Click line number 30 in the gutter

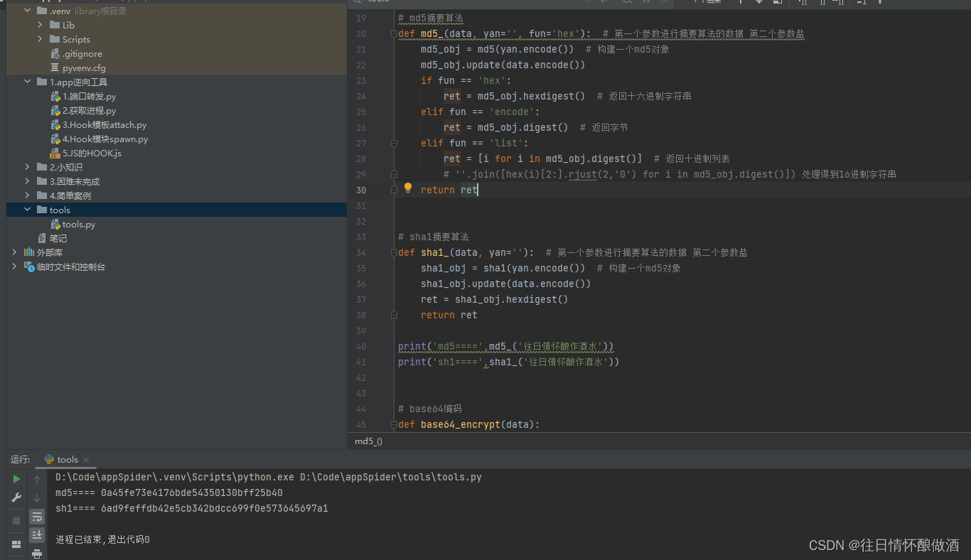coord(361,189)
